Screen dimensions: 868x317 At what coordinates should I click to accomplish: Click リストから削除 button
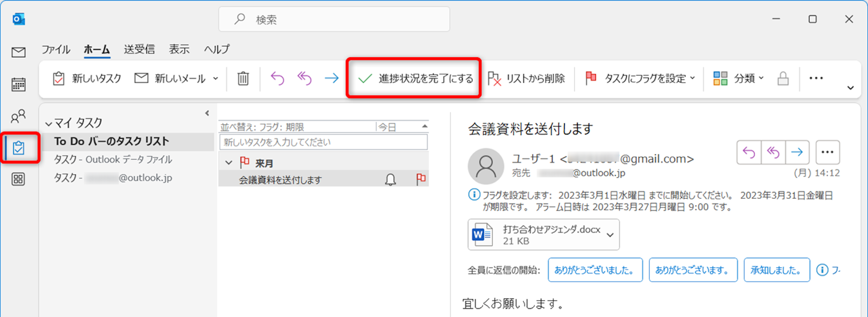click(527, 79)
